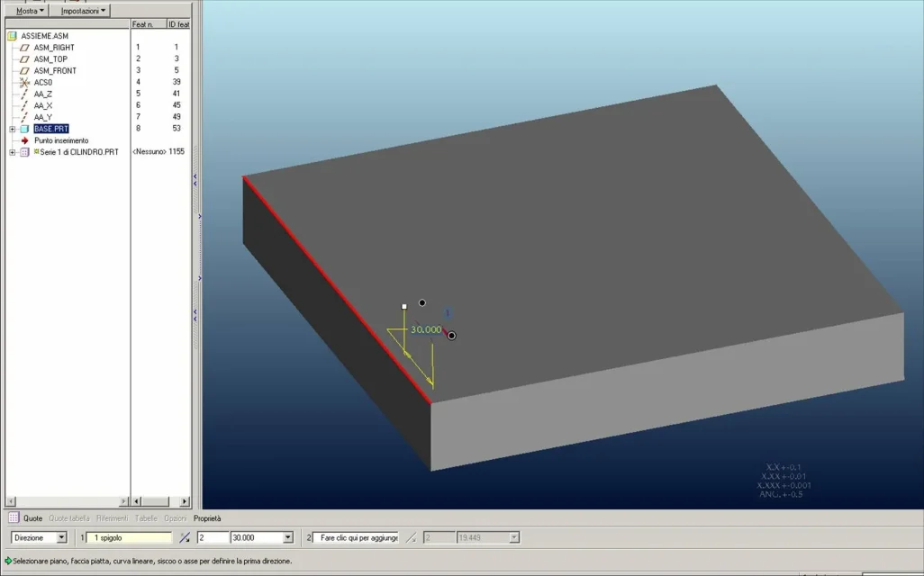Click the column pane scrollbar left arrow
This screenshot has width=924, height=576.
tap(137, 501)
